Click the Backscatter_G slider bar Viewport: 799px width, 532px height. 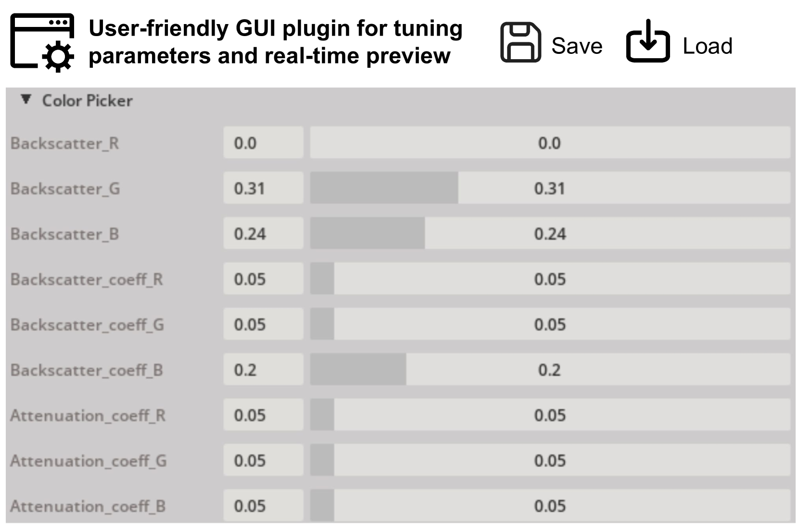pos(550,188)
